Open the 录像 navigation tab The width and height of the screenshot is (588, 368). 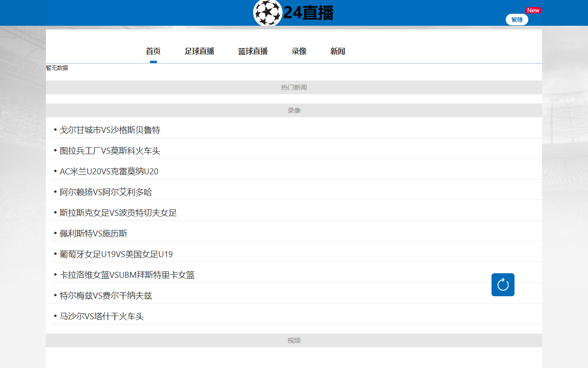coord(299,52)
